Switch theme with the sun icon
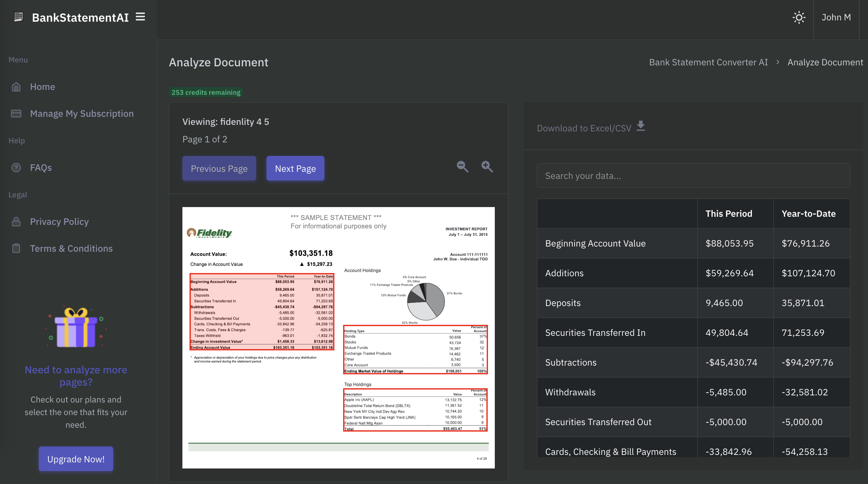Image resolution: width=868 pixels, height=484 pixels. click(x=798, y=17)
